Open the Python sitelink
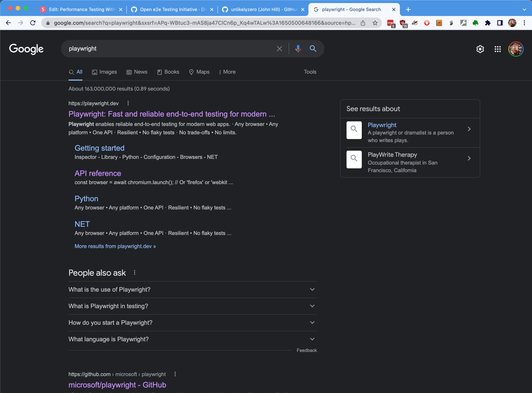The width and height of the screenshot is (532, 393). 86,199
